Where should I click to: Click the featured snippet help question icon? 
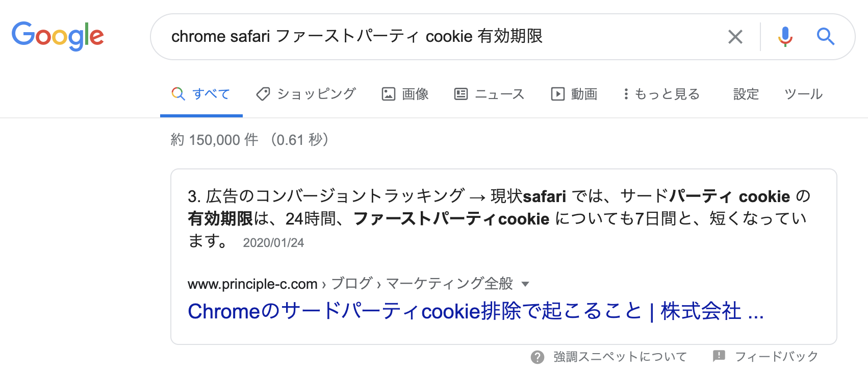537,357
